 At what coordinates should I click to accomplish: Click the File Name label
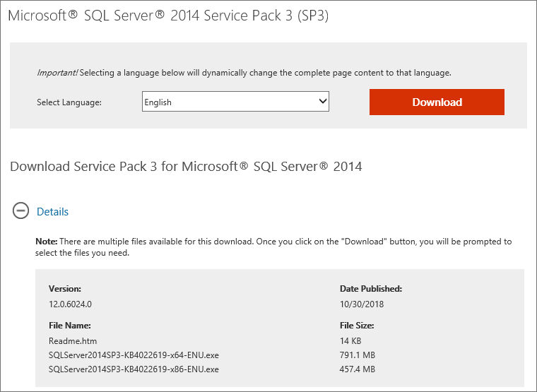[69, 326]
